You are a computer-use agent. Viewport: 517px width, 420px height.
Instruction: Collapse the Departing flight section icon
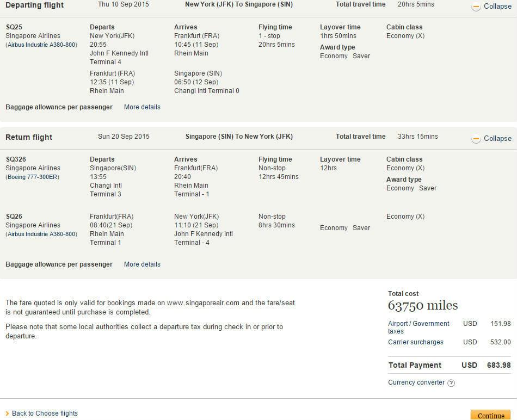pos(476,7)
